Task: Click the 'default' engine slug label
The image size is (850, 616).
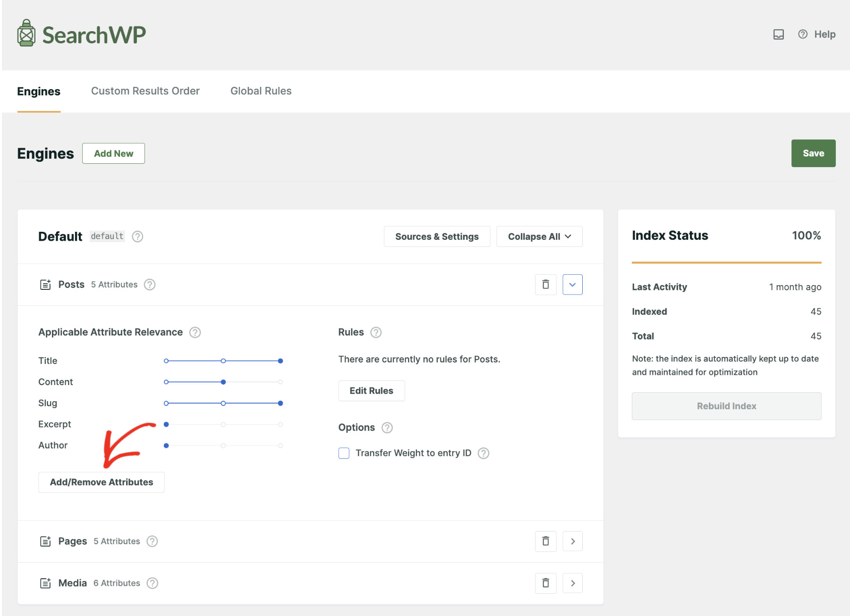Action: coord(107,236)
